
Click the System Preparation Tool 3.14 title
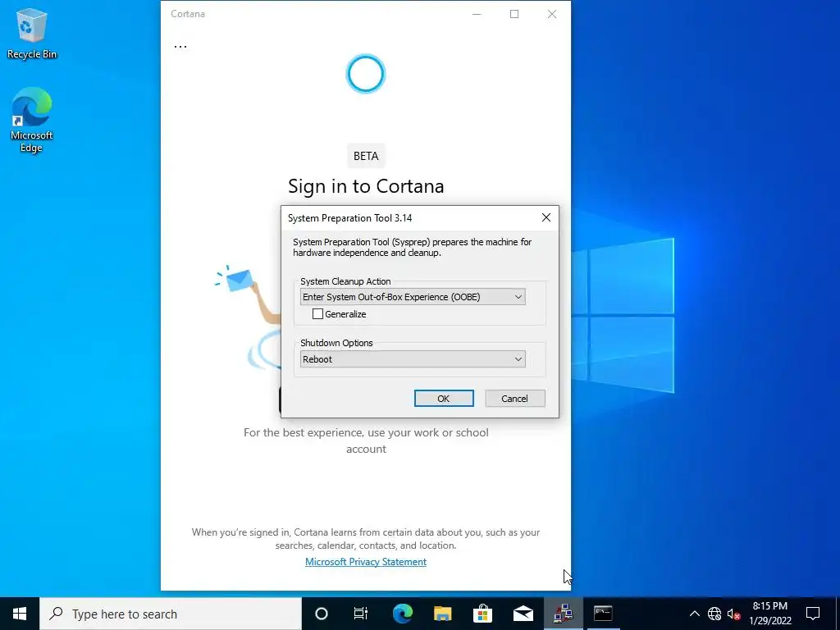[x=349, y=218]
